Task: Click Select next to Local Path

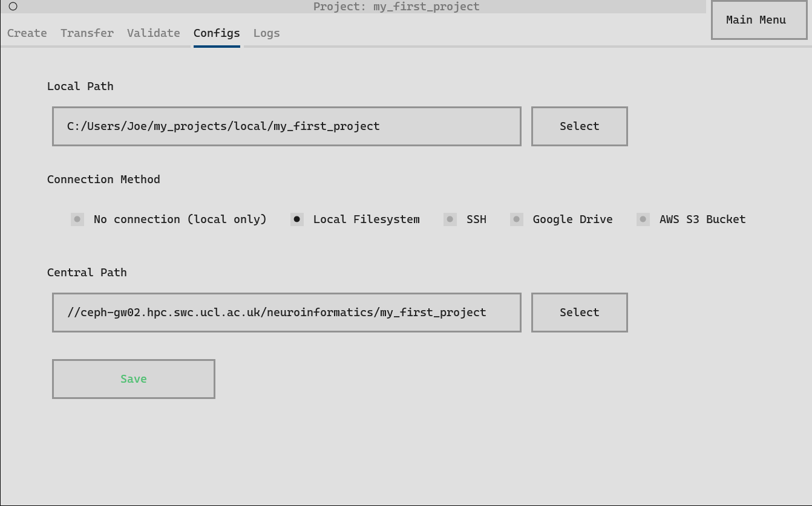Action: coord(579,126)
